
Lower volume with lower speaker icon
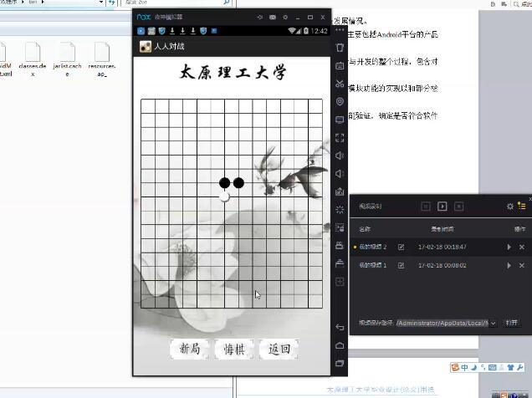pyautogui.click(x=340, y=174)
